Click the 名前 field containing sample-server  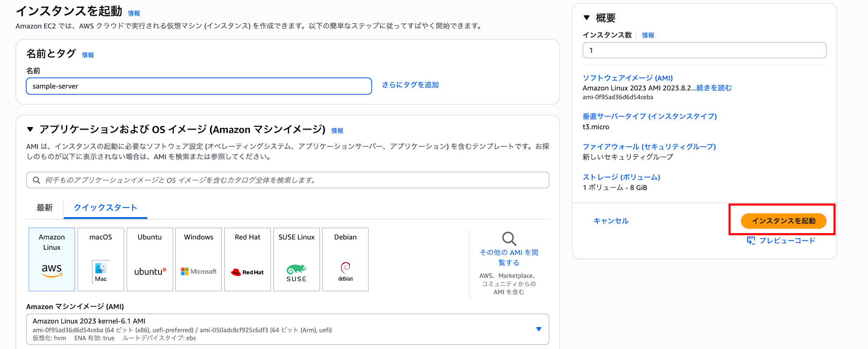click(x=199, y=86)
